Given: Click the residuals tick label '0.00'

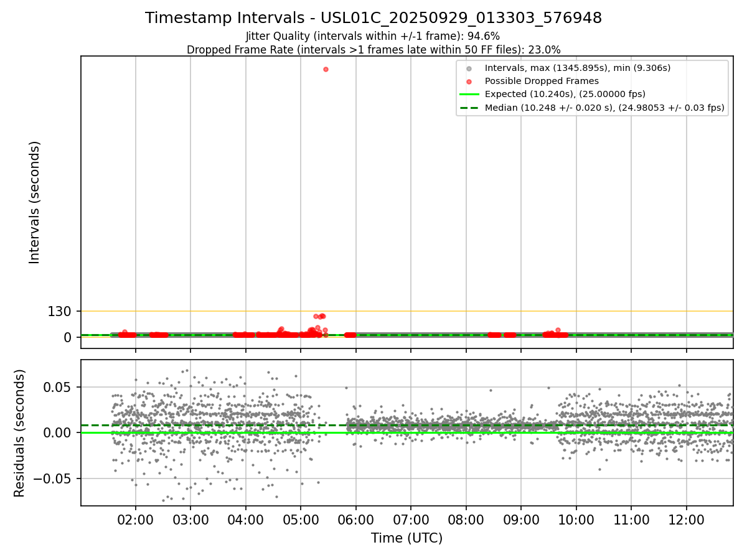Looking at the screenshot, I should (58, 433).
